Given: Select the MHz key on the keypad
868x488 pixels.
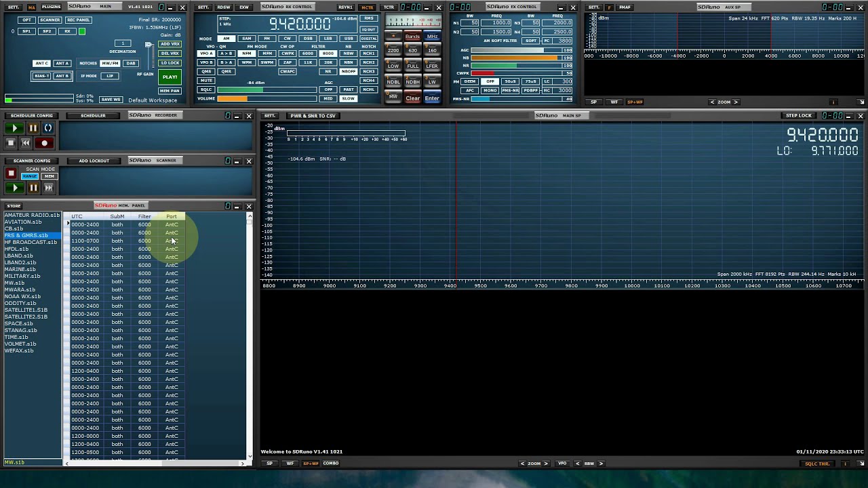Looking at the screenshot, I should tap(432, 36).
